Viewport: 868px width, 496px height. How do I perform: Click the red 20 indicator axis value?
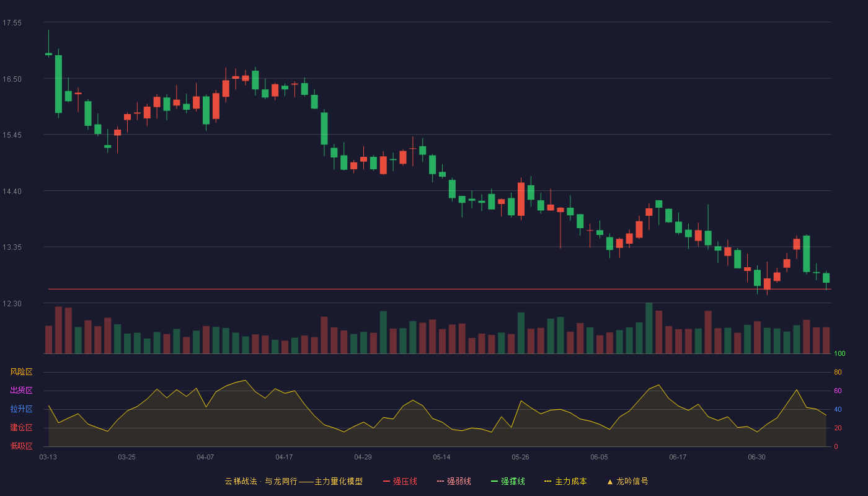(x=838, y=428)
